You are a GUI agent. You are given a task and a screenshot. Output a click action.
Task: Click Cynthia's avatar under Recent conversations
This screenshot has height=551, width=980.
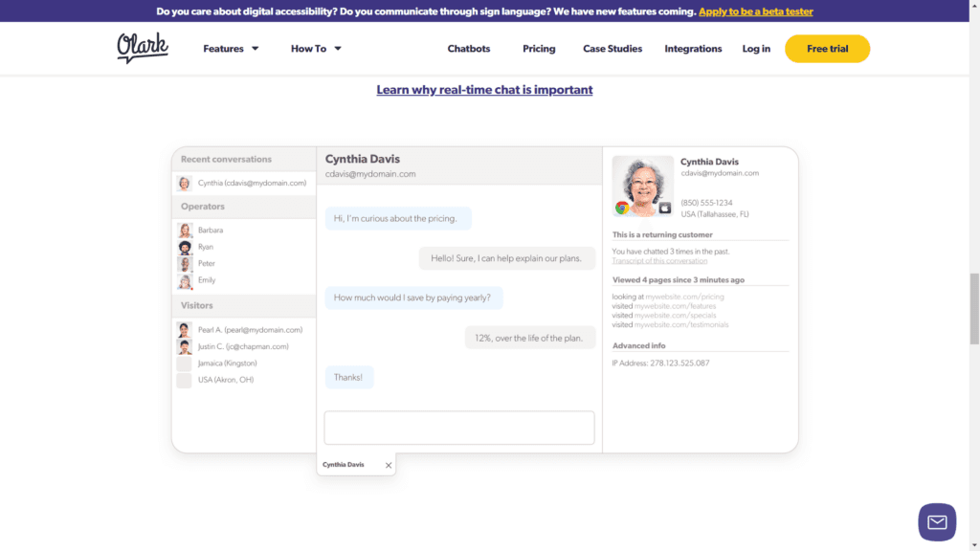click(184, 183)
